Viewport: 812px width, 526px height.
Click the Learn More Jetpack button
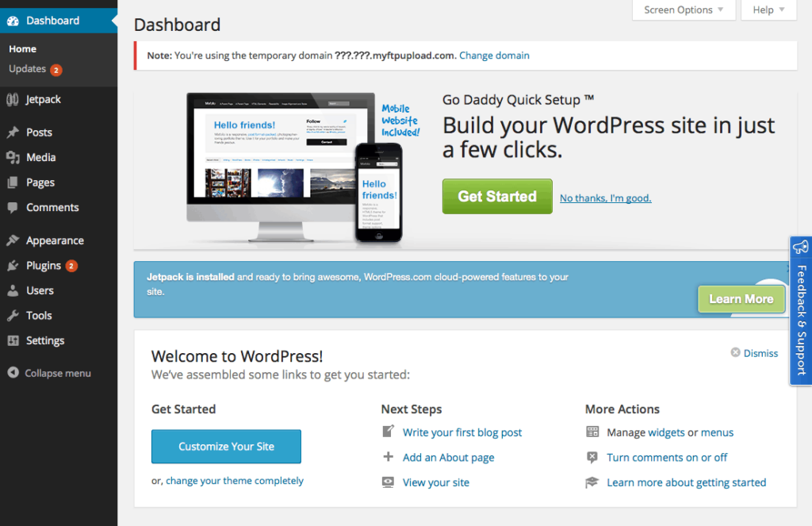coord(741,299)
